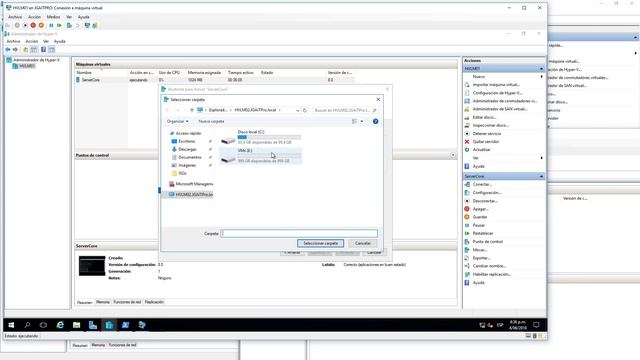Open File Explorer from the taskbar
This screenshot has height=360, width=640.
click(76, 325)
